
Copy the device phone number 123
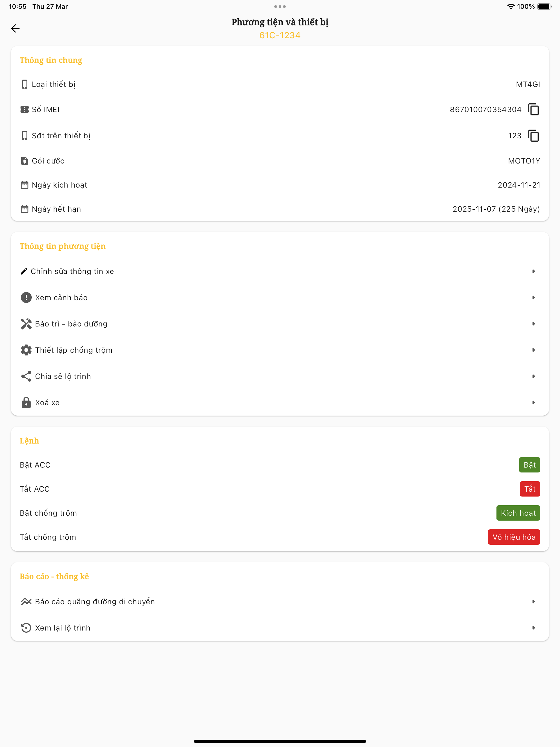534,135
